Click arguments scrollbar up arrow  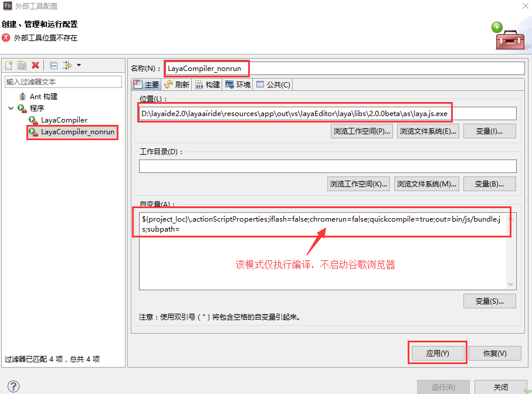coord(511,219)
